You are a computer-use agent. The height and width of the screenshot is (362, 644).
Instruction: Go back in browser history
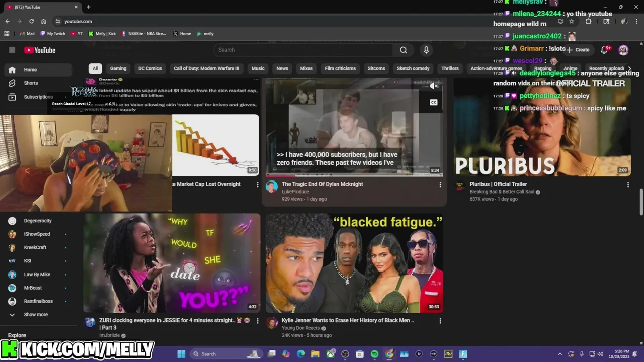[7, 21]
